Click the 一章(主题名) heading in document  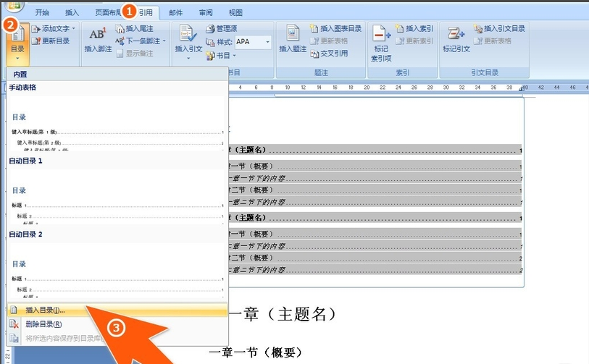(283, 314)
